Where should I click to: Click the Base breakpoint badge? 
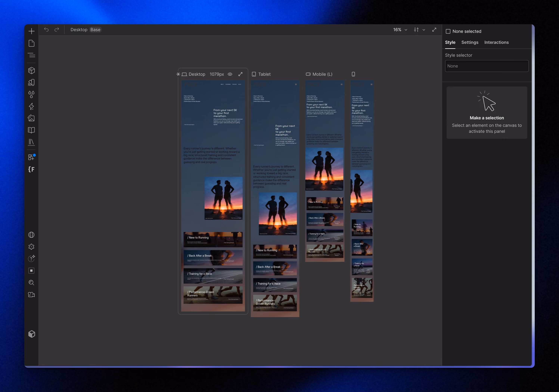point(95,30)
